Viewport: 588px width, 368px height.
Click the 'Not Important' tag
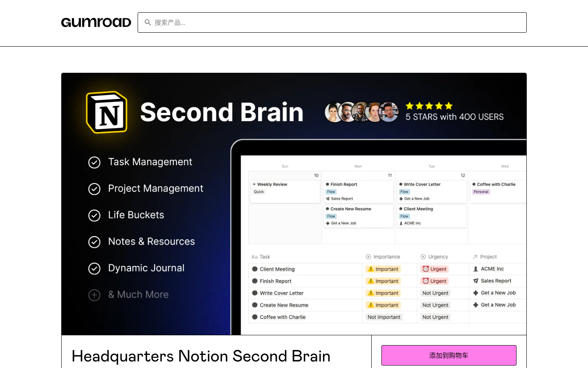pos(384,317)
